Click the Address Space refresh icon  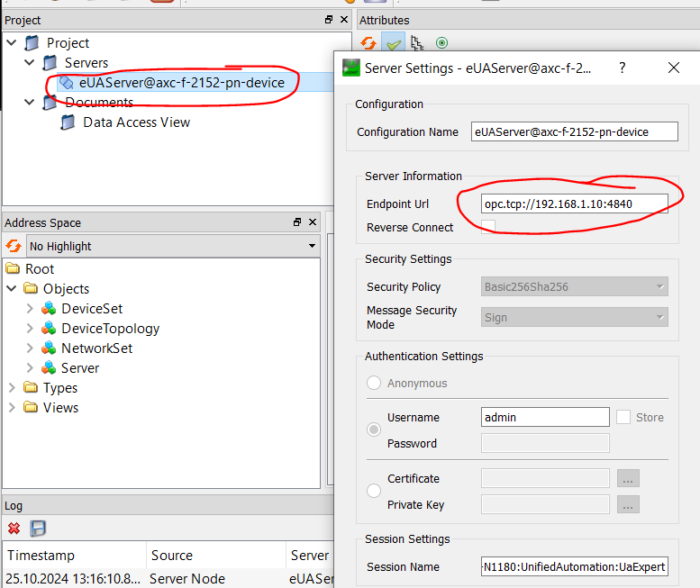[14, 246]
